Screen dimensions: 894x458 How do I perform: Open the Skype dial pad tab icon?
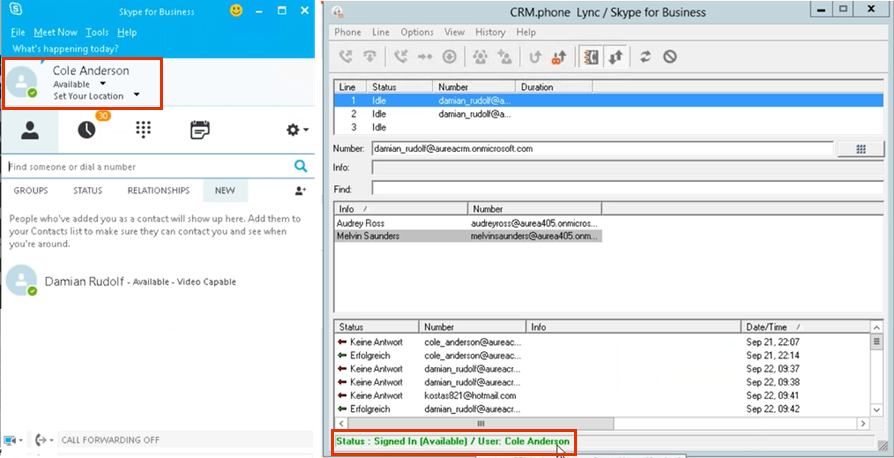(143, 129)
